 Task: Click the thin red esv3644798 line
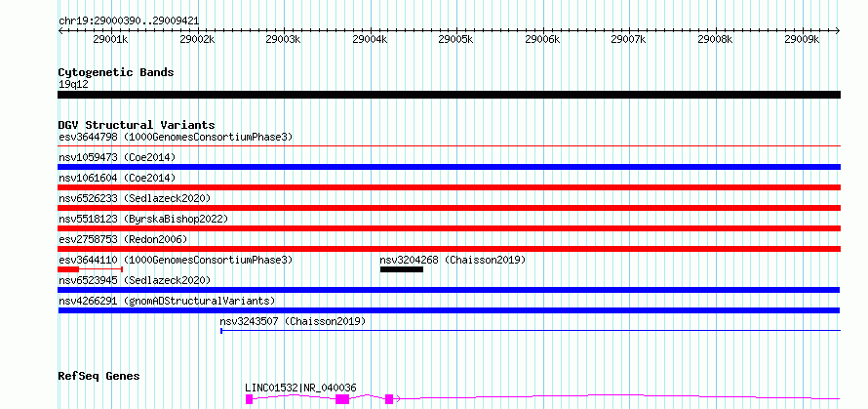click(x=449, y=146)
